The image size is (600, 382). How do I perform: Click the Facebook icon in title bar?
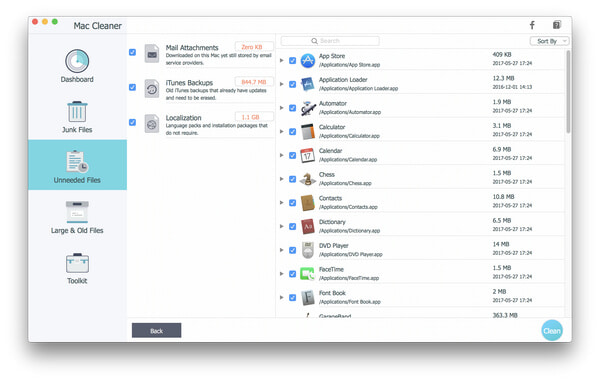coord(532,25)
